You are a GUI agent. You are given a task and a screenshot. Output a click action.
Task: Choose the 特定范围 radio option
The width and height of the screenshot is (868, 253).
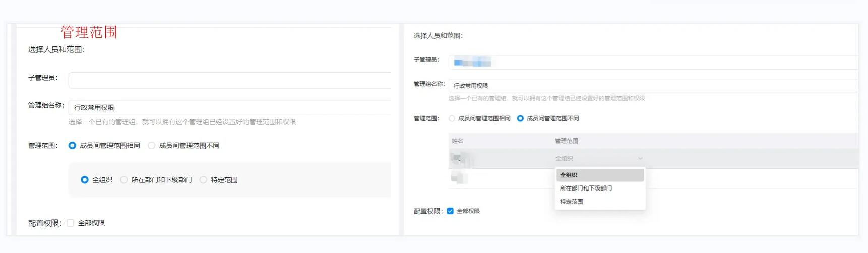point(203,180)
